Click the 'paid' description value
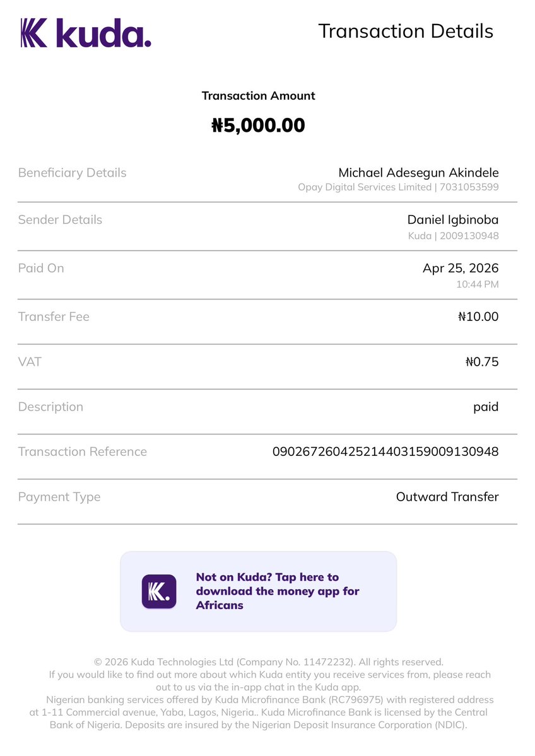This screenshot has width=535, height=756. click(486, 407)
